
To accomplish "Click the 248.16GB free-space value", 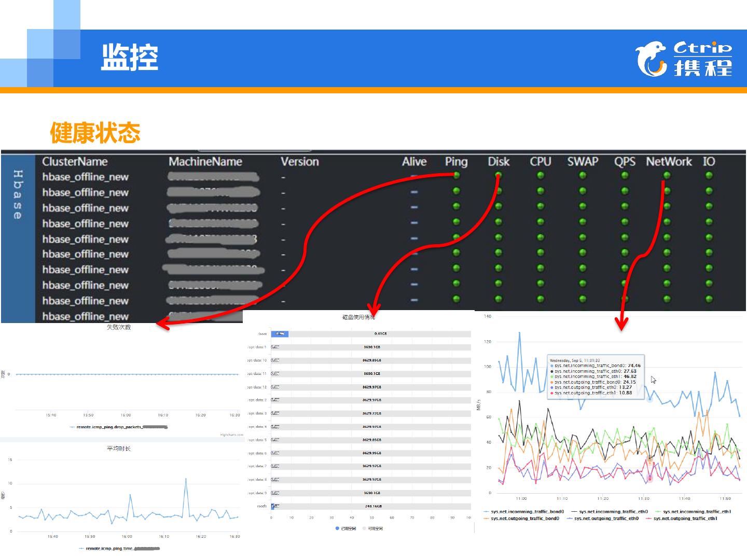I will coord(373,506).
